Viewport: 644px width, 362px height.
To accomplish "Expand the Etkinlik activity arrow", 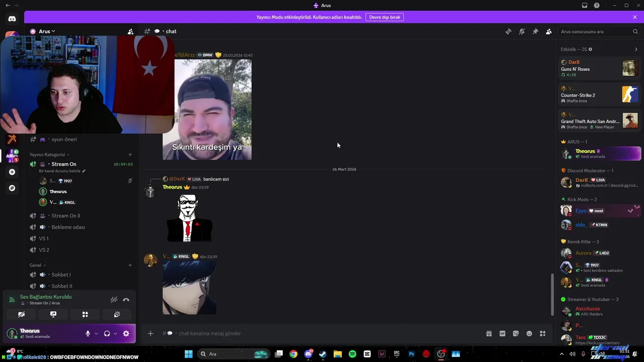I will point(636,49).
